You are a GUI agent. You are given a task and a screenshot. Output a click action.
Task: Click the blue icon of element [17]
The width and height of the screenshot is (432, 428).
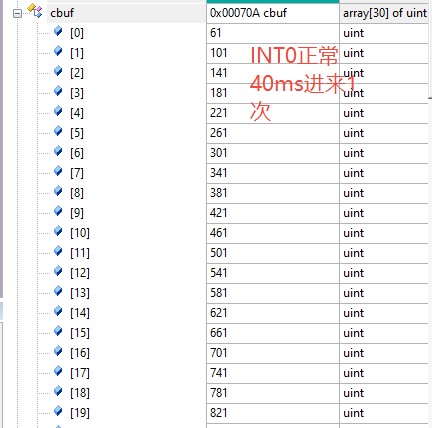pyautogui.click(x=58, y=371)
